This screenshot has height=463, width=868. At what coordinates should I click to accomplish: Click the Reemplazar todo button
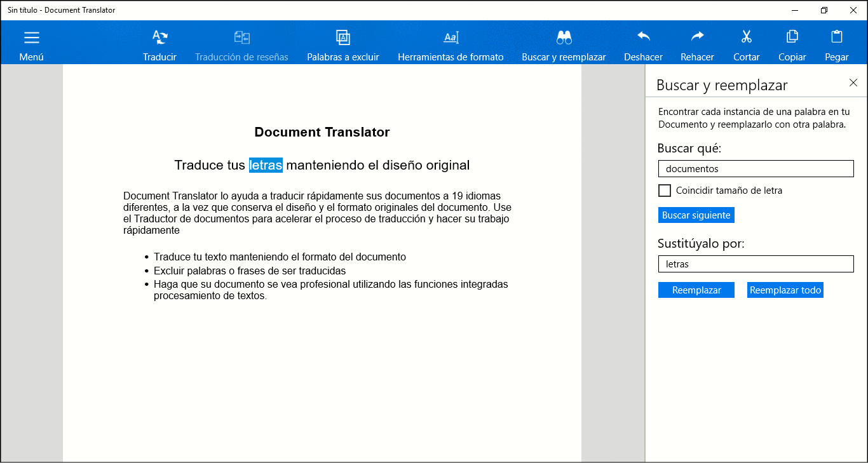pos(785,290)
